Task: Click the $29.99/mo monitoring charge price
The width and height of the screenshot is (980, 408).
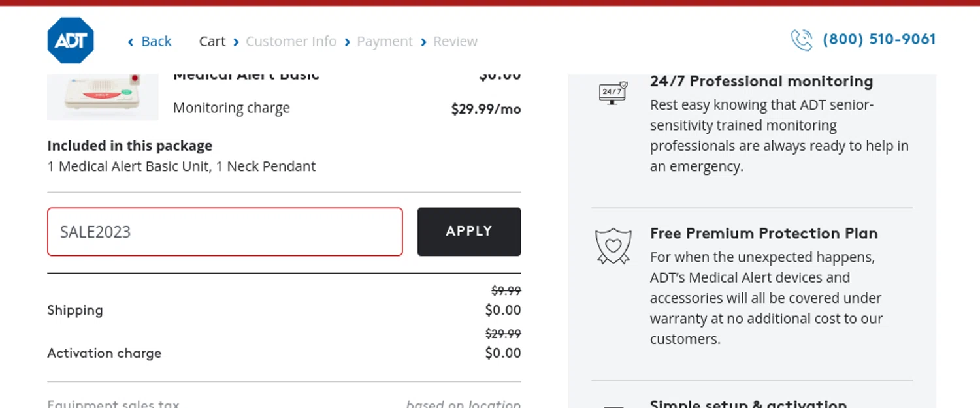Action: pos(486,108)
